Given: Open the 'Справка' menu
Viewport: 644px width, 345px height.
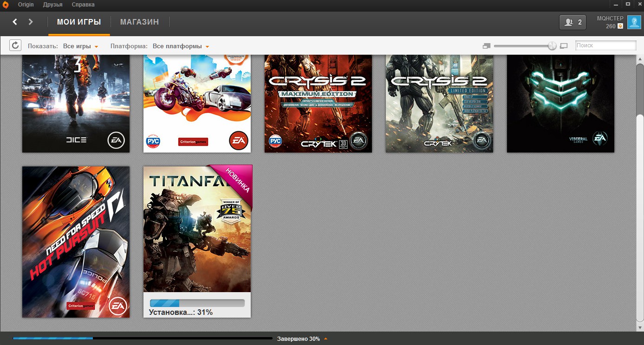Looking at the screenshot, I should pyautogui.click(x=83, y=5).
